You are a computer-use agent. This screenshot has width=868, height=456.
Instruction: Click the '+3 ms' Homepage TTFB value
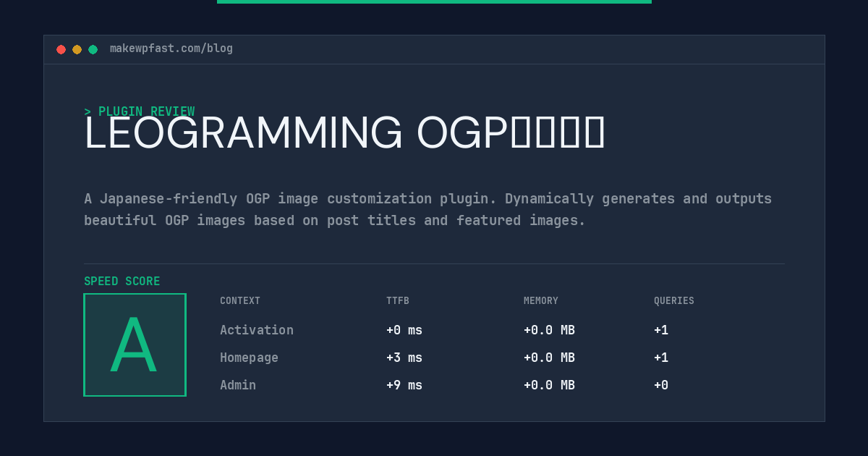coord(404,358)
